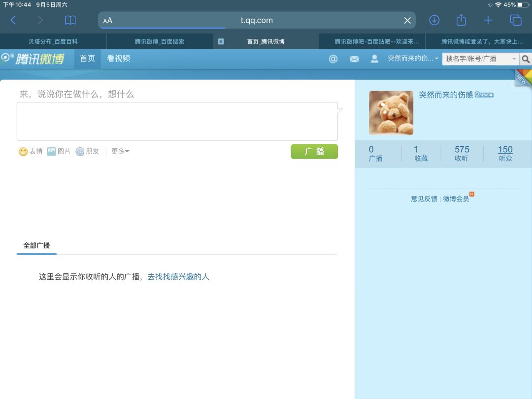Select 首页 in navigation bar

pos(88,59)
